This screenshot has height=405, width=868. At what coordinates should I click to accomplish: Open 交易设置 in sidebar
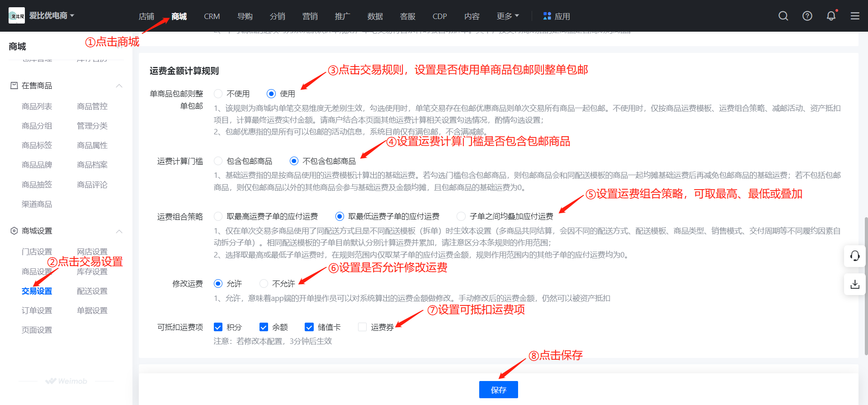click(37, 291)
